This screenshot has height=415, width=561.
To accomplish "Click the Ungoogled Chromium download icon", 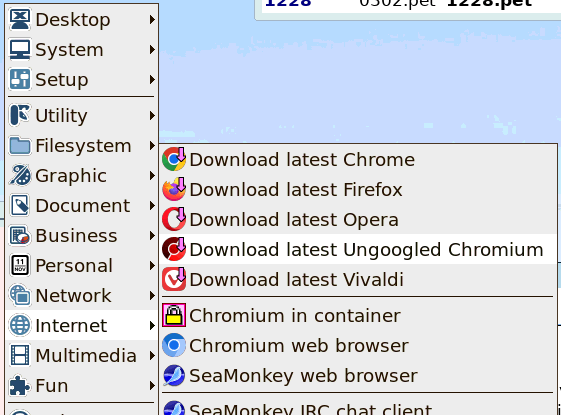I will (x=174, y=249).
